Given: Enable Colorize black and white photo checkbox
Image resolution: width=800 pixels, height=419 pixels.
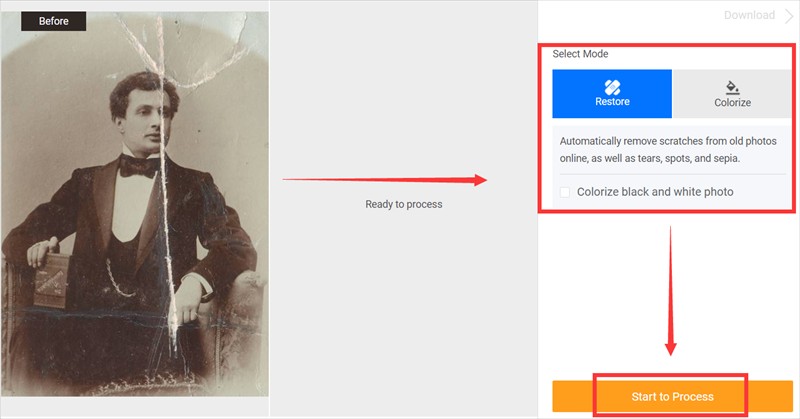Looking at the screenshot, I should point(565,192).
